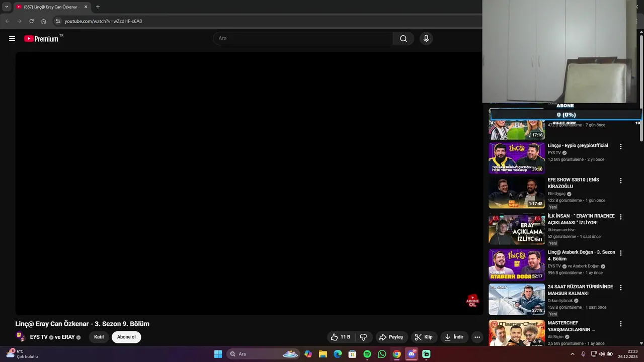This screenshot has height=362, width=644.
Task: Open weather widget 6°C Çok bulutlu
Action: [x=22, y=354]
